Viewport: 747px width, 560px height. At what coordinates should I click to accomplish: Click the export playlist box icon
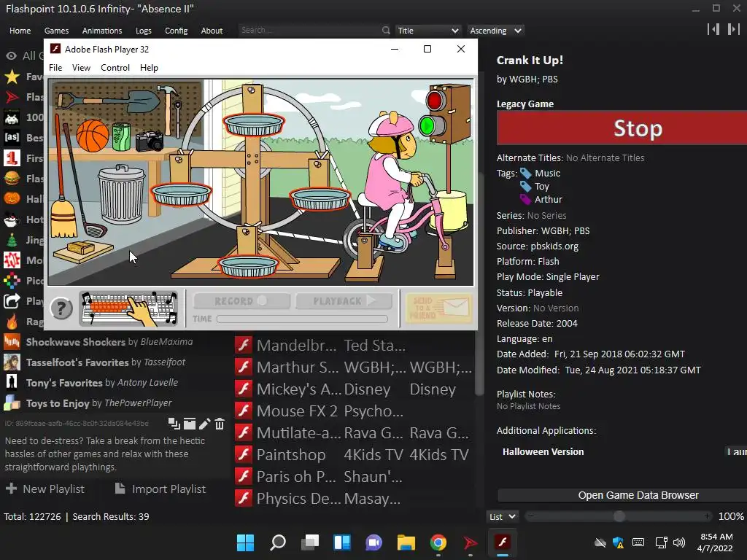(190, 424)
